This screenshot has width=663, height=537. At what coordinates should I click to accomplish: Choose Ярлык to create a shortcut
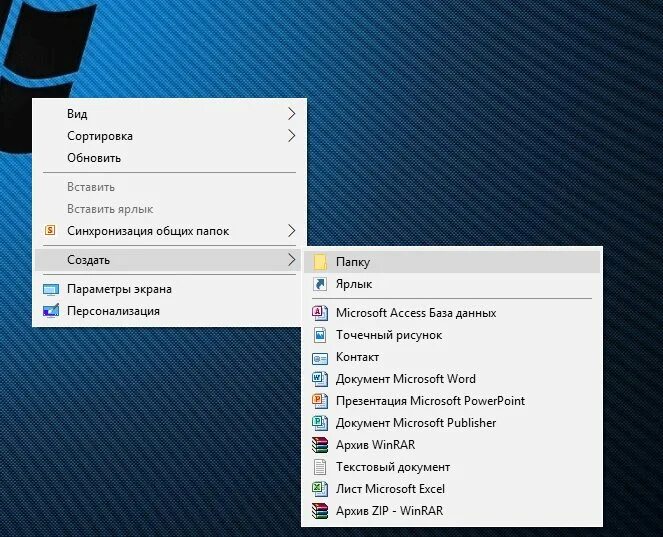452,284
